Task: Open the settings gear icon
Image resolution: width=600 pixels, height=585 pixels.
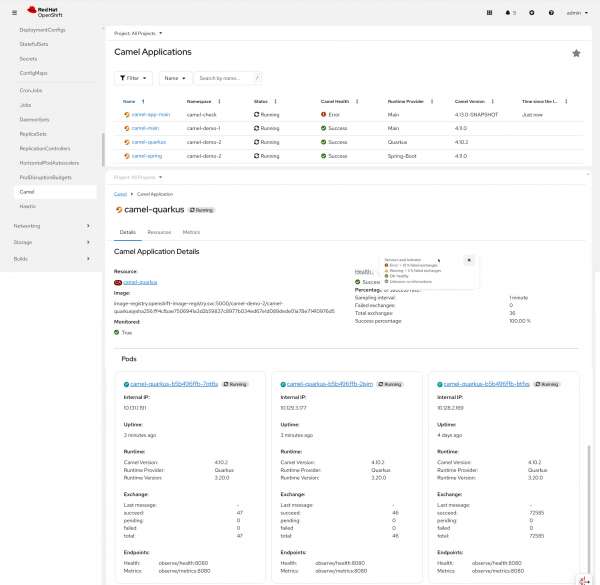Action: click(531, 13)
